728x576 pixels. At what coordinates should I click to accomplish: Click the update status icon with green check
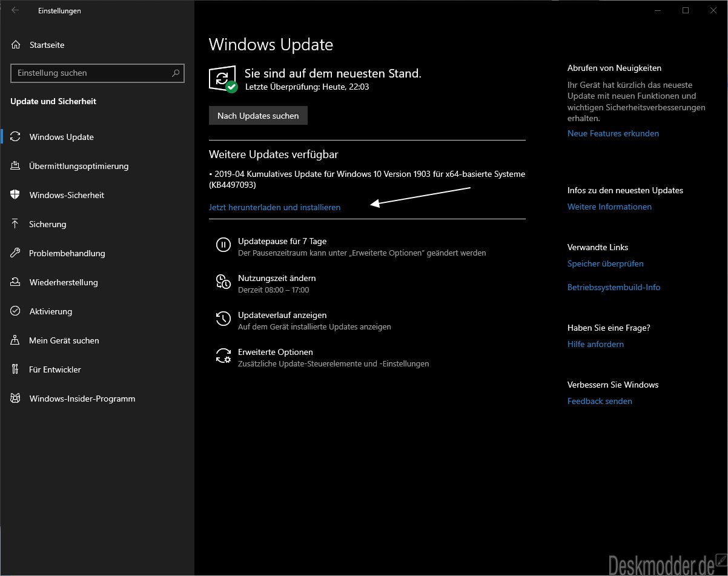pos(223,79)
